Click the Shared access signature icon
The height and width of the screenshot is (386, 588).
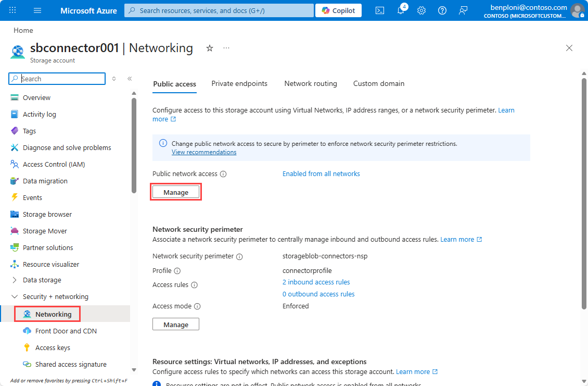[x=27, y=364]
